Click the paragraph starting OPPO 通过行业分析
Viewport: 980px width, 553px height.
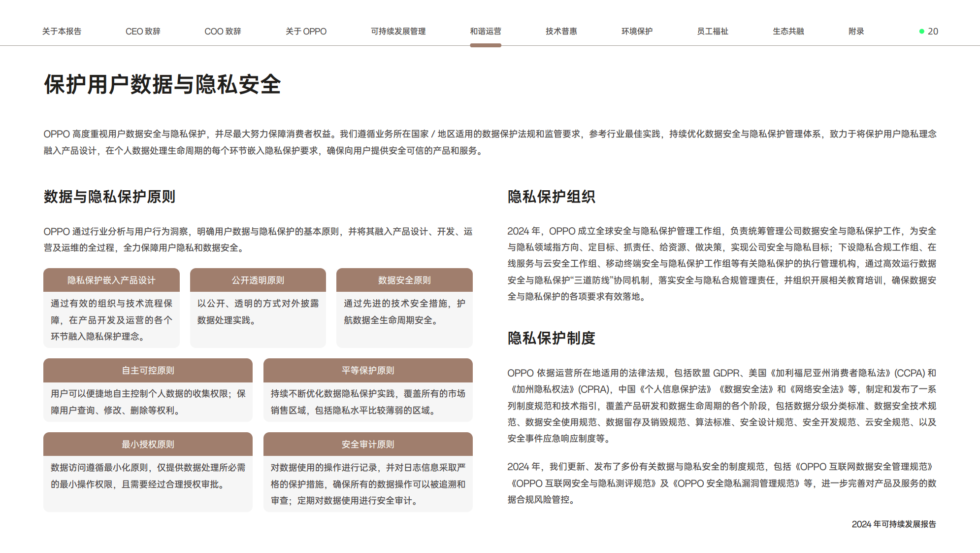pos(258,240)
